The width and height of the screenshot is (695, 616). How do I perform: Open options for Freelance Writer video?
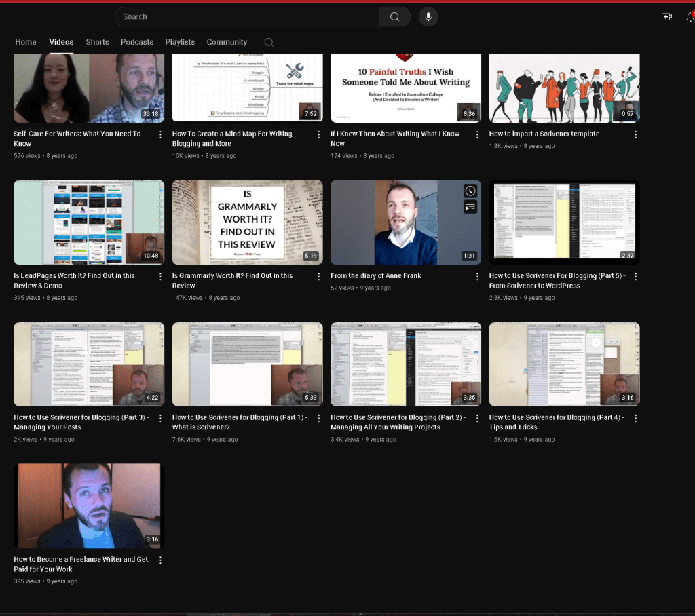[160, 560]
